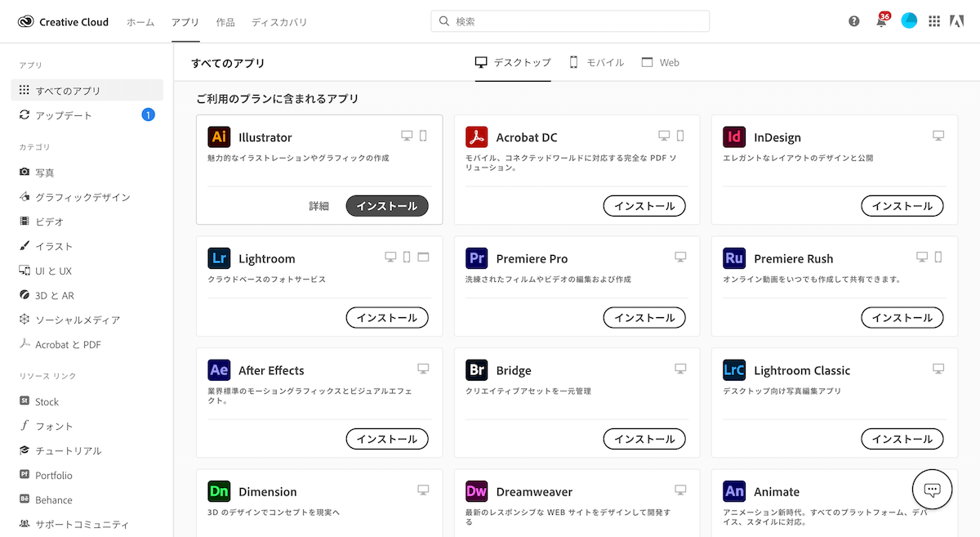
Task: Click the Illustrator app icon
Action: tap(219, 137)
